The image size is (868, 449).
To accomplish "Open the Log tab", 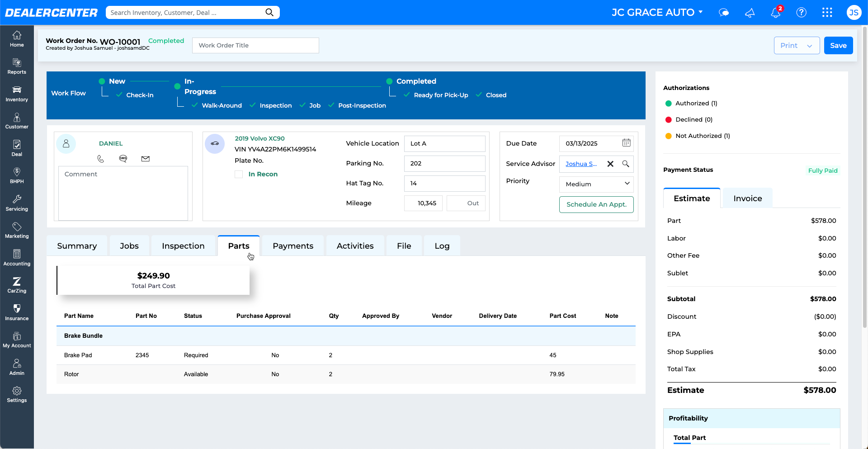I will pyautogui.click(x=442, y=246).
